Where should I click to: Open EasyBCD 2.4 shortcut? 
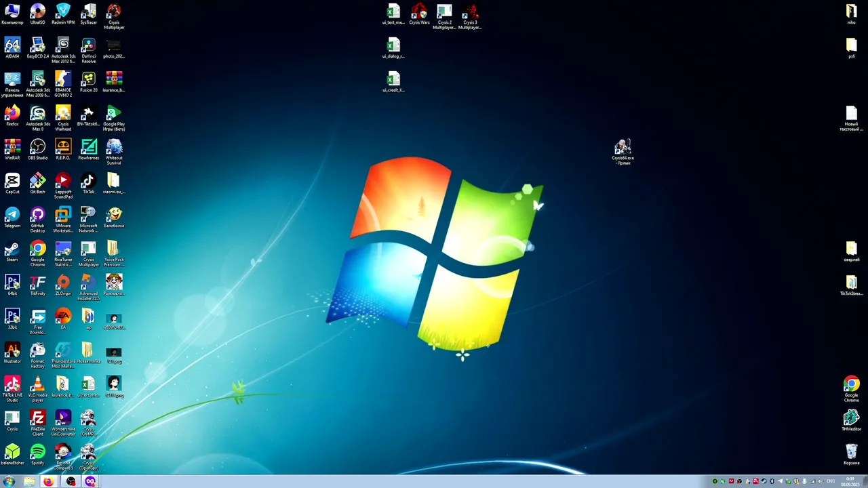[x=37, y=48]
